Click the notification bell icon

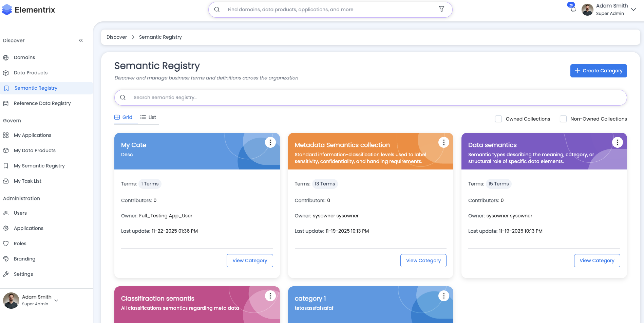[x=573, y=10]
